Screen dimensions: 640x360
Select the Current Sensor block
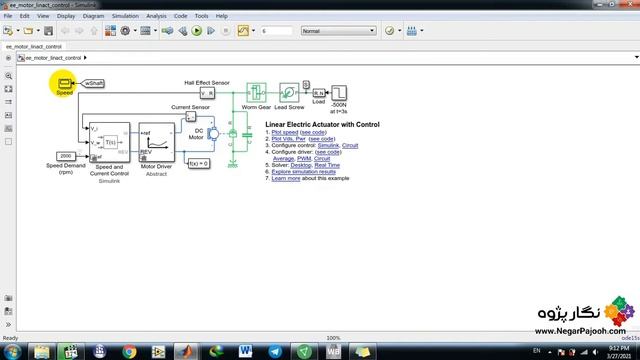click(x=191, y=117)
